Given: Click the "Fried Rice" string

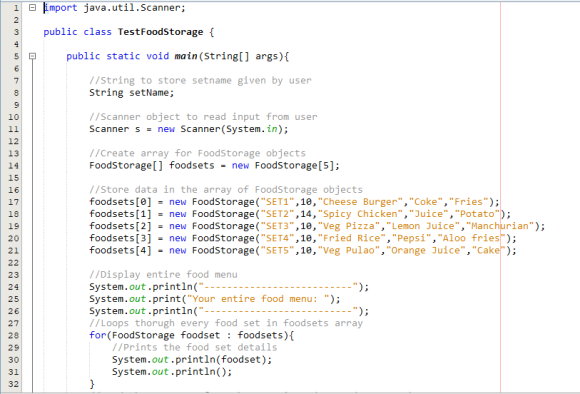Looking at the screenshot, I should pyautogui.click(x=351, y=238).
